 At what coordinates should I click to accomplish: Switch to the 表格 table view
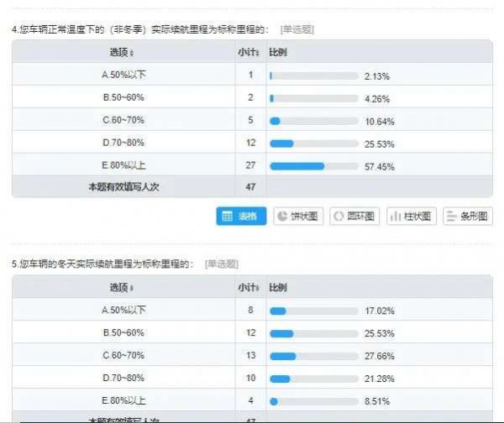pos(241,217)
